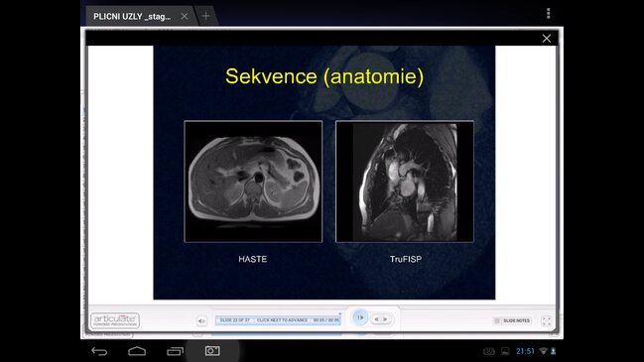Toggle fullscreen view icon in player
The image size is (644, 362).
coord(546,321)
